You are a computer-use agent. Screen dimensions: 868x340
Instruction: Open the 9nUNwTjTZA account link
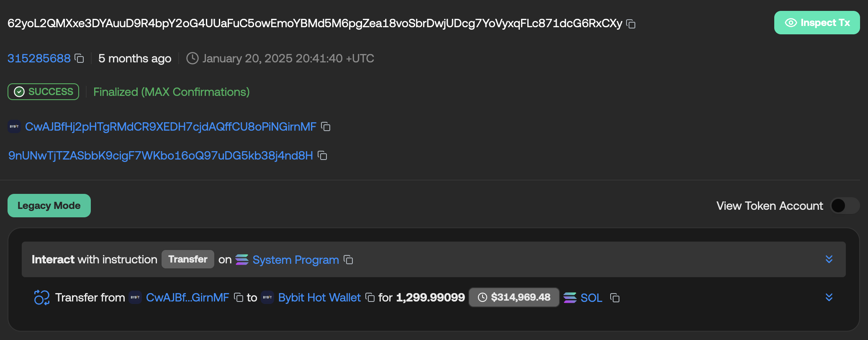click(x=161, y=155)
